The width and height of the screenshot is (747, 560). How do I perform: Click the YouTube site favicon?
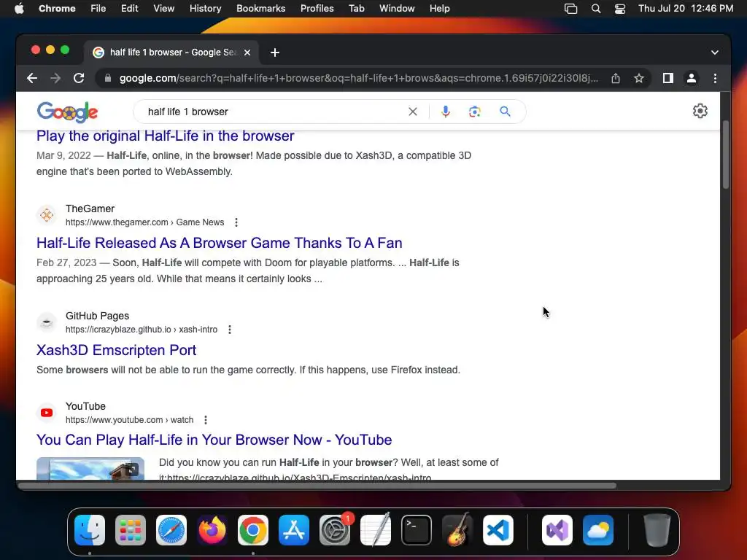(x=47, y=413)
